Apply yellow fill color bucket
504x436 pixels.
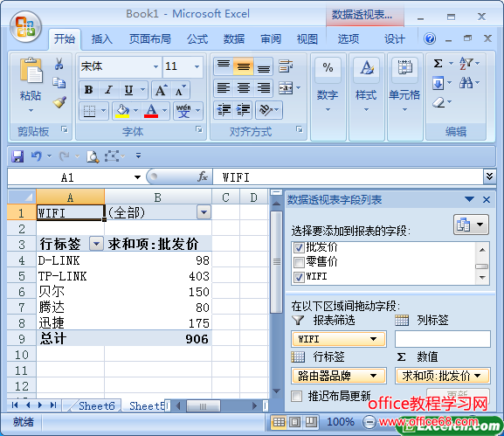pyautogui.click(x=122, y=111)
